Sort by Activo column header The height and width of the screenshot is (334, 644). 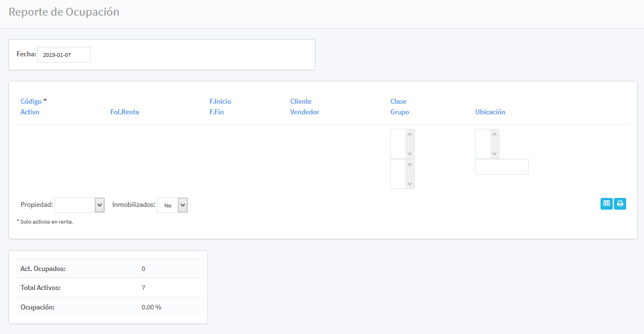(x=30, y=112)
